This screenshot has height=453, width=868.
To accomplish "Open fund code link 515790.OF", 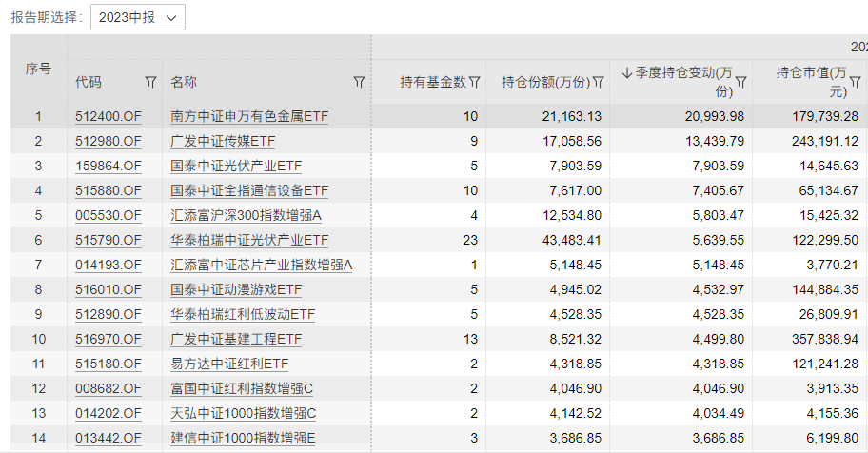I will pyautogui.click(x=108, y=240).
